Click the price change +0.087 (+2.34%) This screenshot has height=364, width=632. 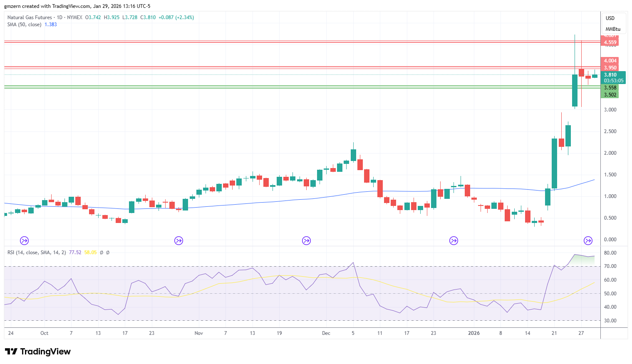coord(176,17)
